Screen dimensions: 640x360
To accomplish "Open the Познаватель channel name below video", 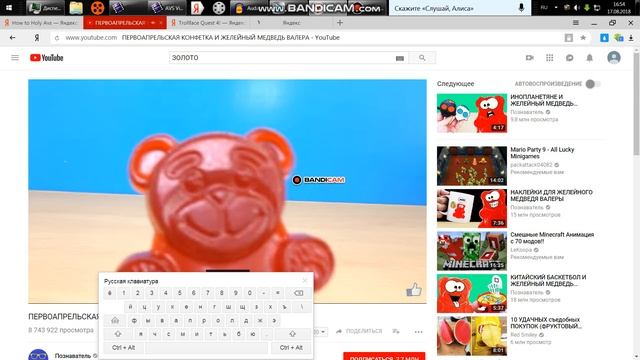I will tap(73, 356).
